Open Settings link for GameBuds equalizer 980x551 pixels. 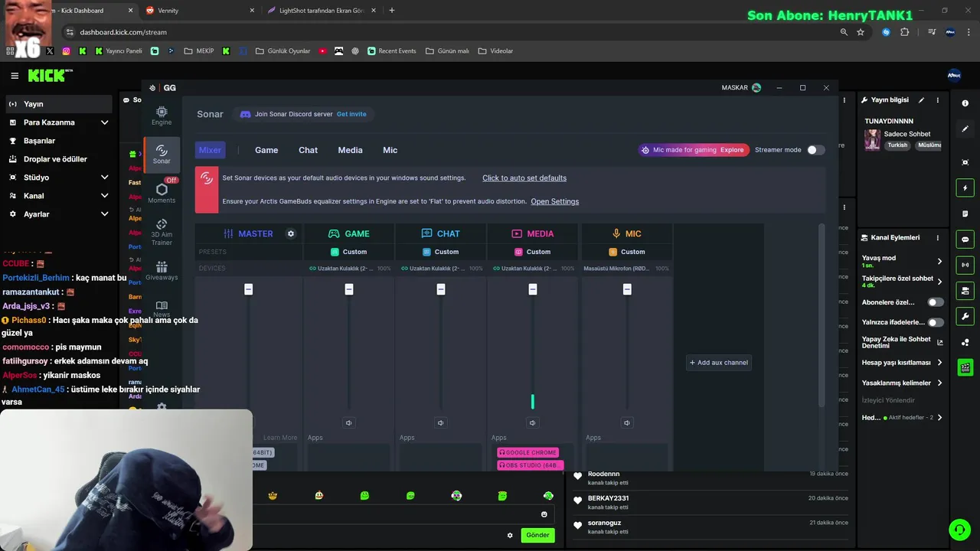click(555, 201)
